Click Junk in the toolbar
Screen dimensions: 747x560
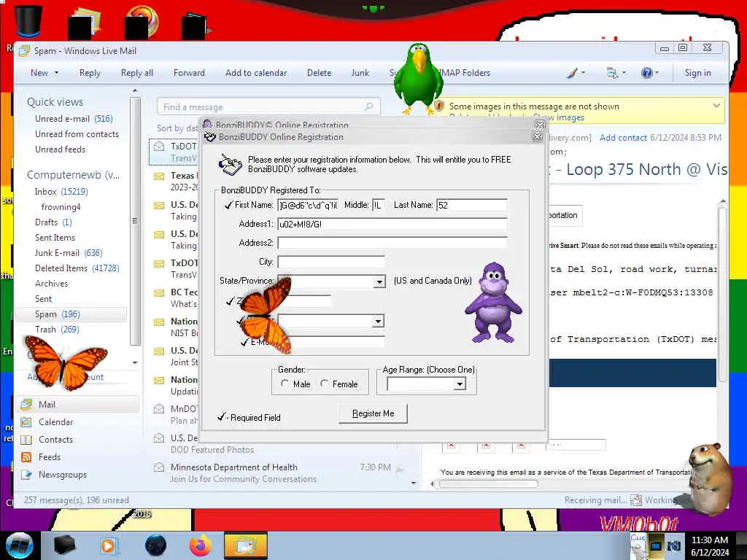360,73
